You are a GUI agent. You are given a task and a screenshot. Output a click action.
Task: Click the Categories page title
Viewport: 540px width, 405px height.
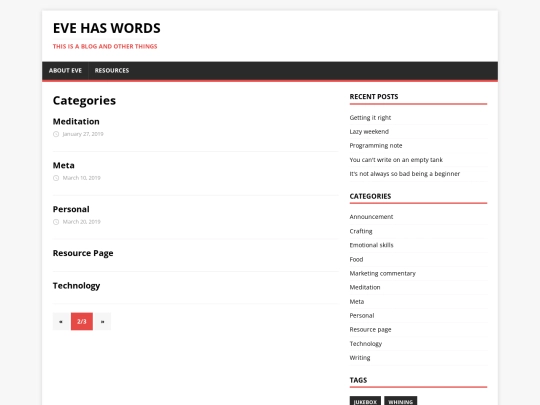(84, 101)
